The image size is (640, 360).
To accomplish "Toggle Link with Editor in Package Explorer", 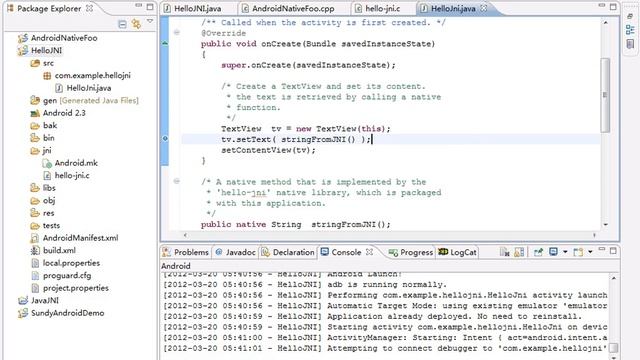I will tap(136, 24).
